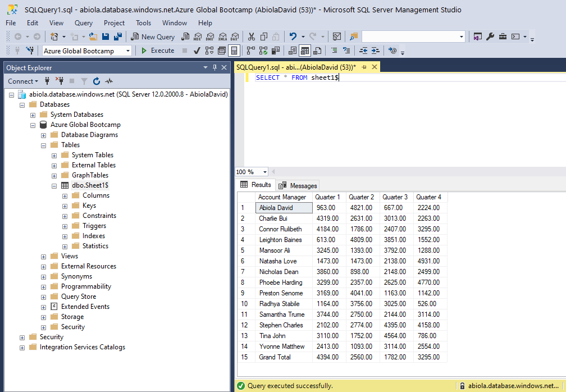Click the Disconnect icon in Object Explorer
This screenshot has width=566, height=392.
pos(59,80)
